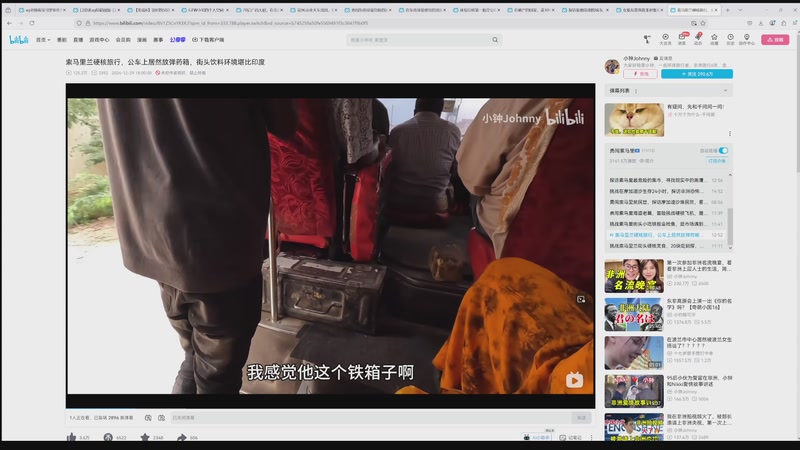
Task: Open the 弹幕列表 vertical dots menu
Action: [636, 91]
